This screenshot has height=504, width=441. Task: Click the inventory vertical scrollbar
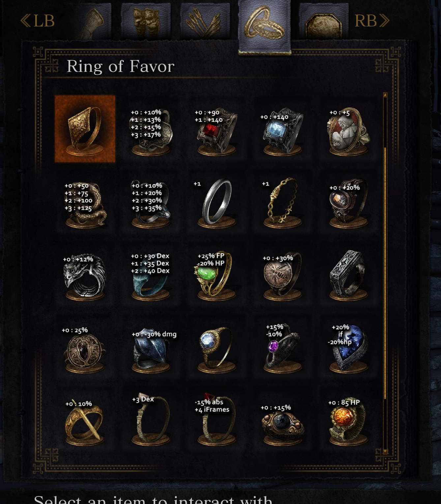point(385,273)
